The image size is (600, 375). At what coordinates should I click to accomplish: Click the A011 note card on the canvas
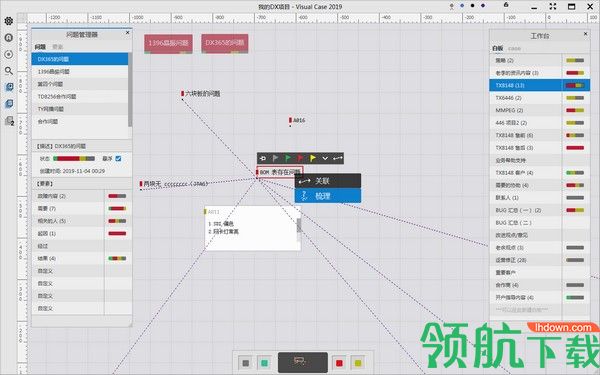pos(253,228)
